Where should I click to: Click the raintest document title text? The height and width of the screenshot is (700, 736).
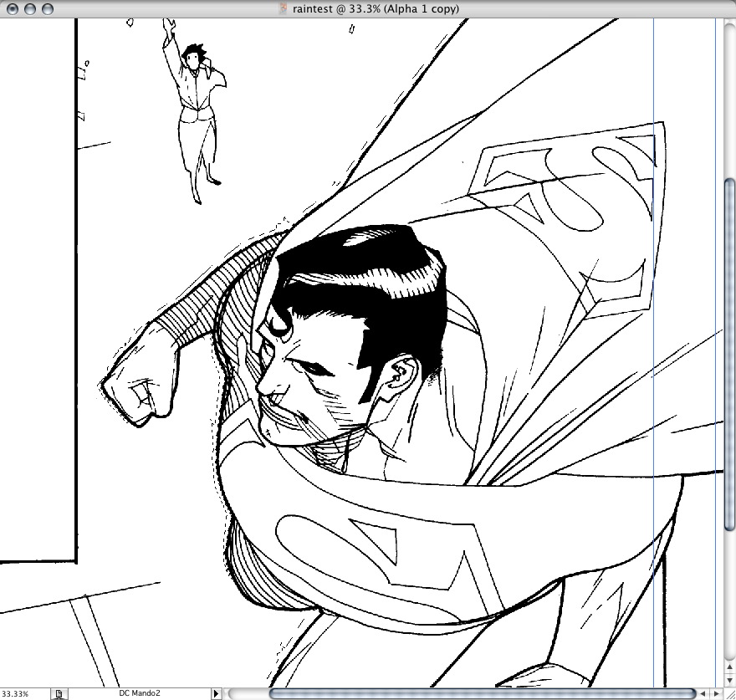tap(376, 8)
